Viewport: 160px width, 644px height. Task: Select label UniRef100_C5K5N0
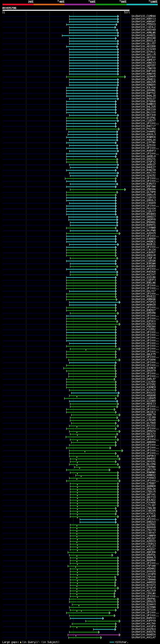[x=143, y=467]
